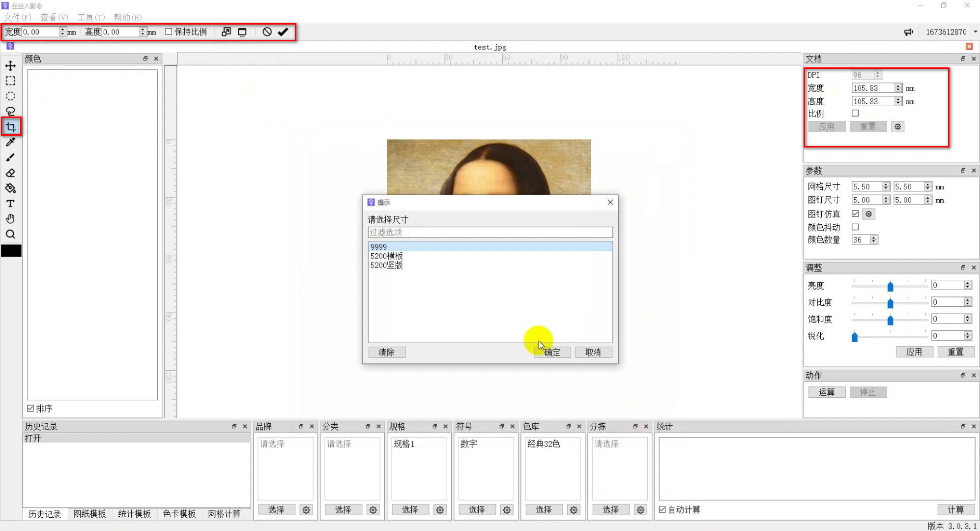
Task: Increase document 宽度 value with stepper
Action: click(898, 86)
